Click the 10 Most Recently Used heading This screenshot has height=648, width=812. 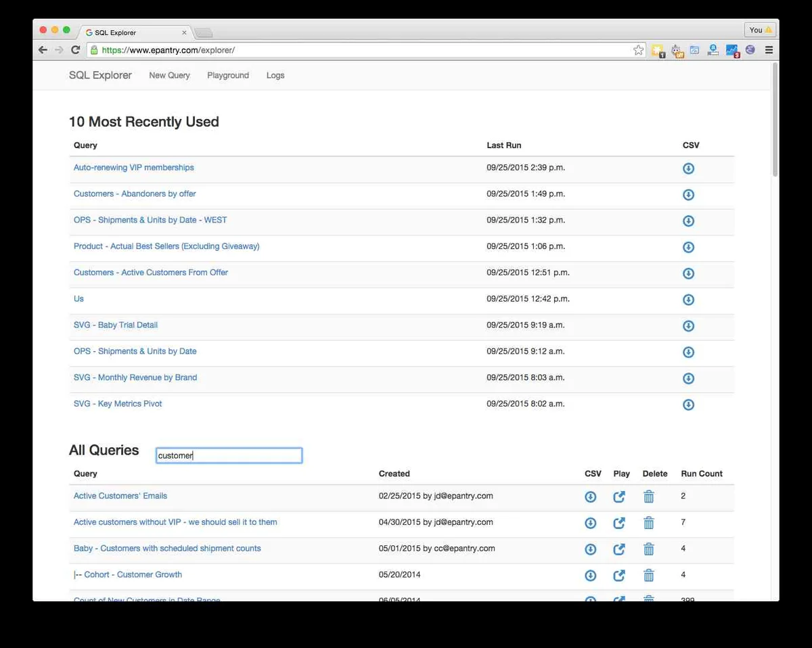click(144, 122)
